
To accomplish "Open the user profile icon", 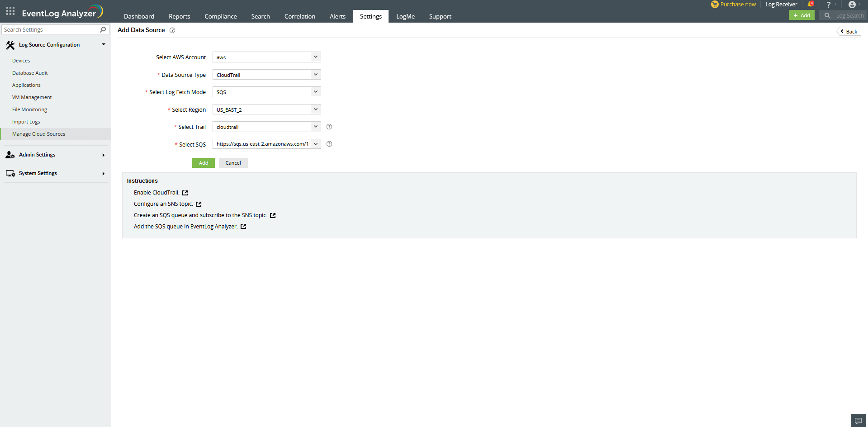I will pos(852,5).
